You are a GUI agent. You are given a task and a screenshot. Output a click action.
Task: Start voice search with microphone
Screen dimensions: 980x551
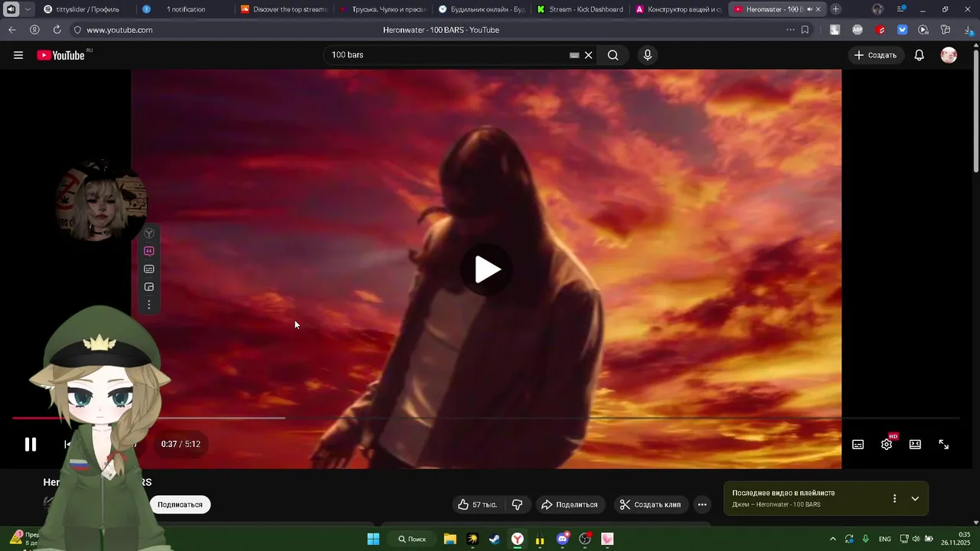[648, 55]
